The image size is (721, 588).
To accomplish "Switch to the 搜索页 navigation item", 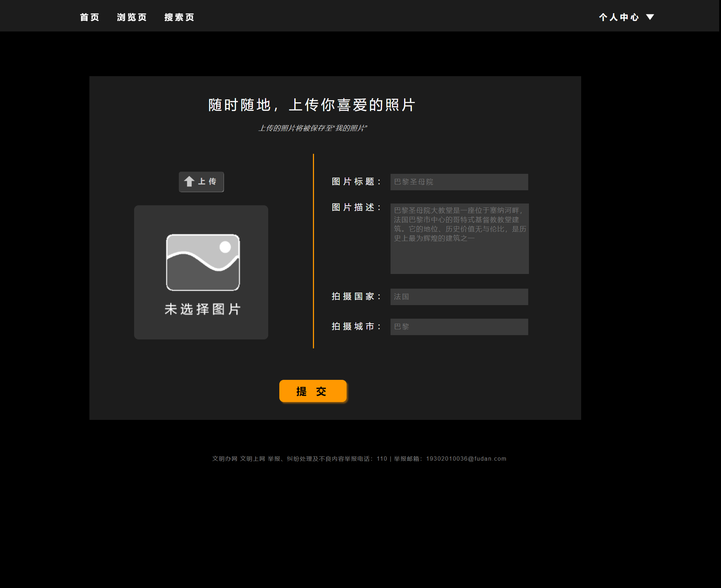I will tap(179, 17).
